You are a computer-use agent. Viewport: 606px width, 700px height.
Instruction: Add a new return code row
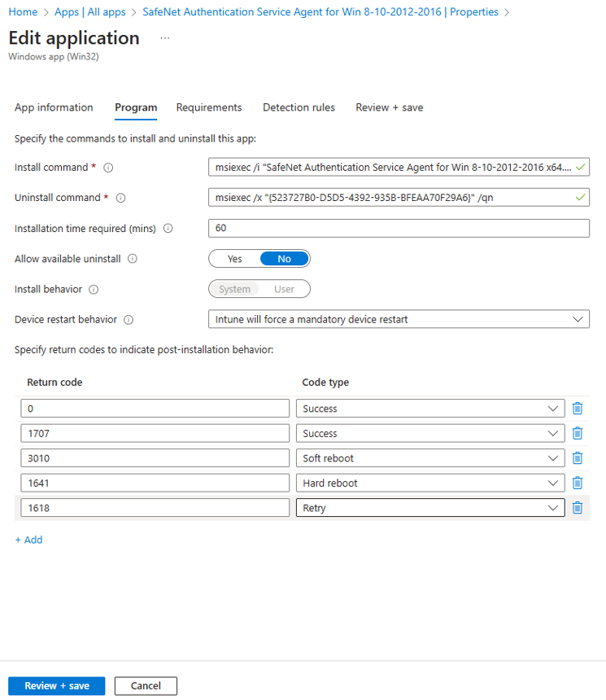(x=29, y=540)
